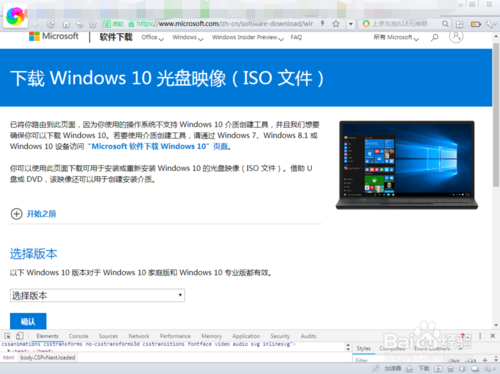500x374 pixels.
Task: Click the add style rule plus icon
Action: click(x=485, y=360)
